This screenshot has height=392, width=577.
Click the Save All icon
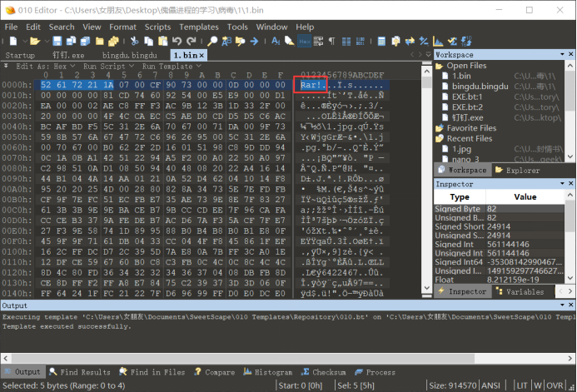pyautogui.click(x=86, y=41)
